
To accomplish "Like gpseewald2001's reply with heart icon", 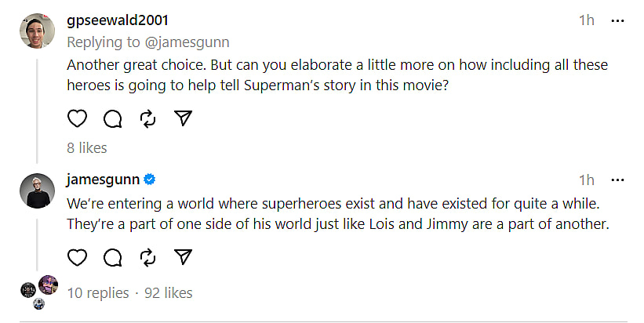I will coord(77,118).
